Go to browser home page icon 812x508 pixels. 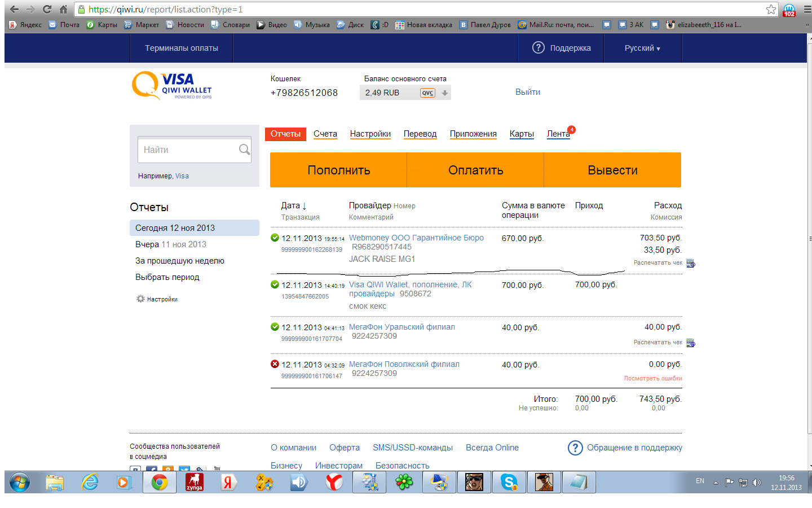point(63,9)
